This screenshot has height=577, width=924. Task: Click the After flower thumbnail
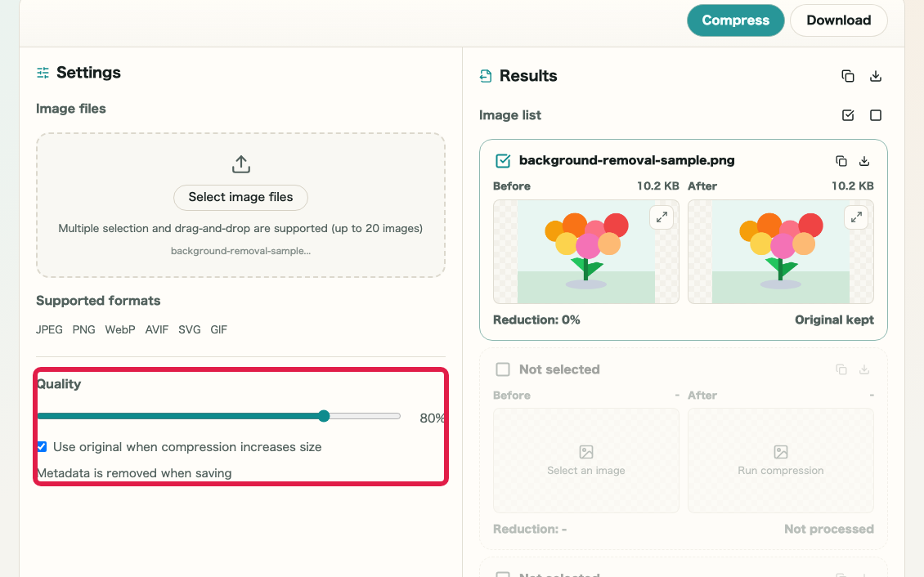point(780,252)
